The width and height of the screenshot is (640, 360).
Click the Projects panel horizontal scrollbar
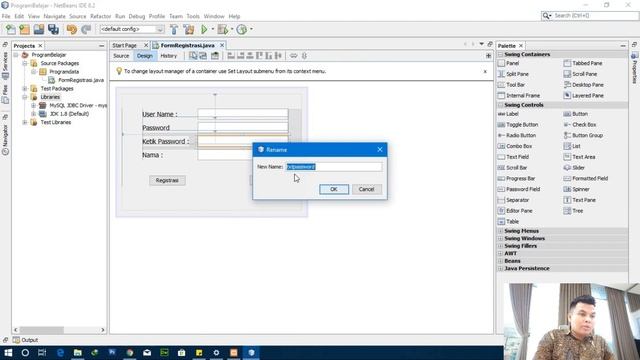pyautogui.click(x=60, y=330)
